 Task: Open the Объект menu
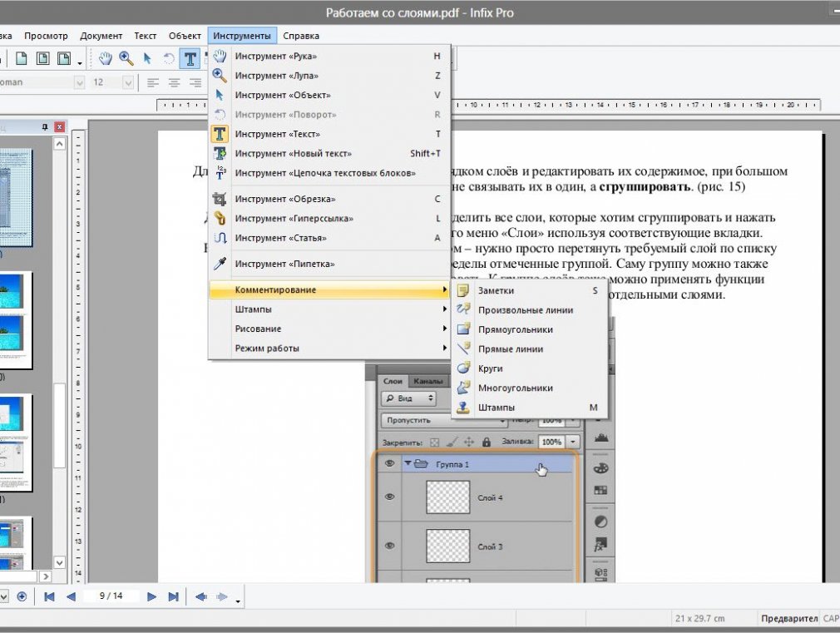185,36
